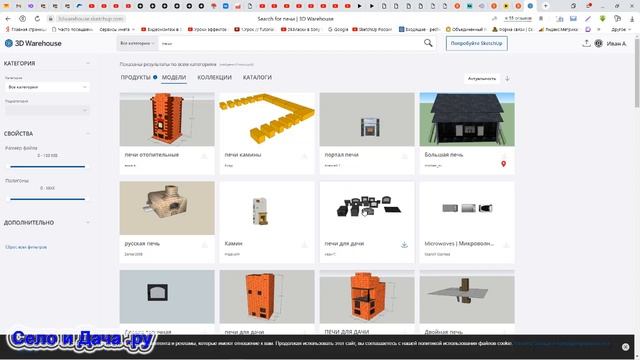Open the русская печь thumbnail
The image size is (640, 360).
click(167, 208)
